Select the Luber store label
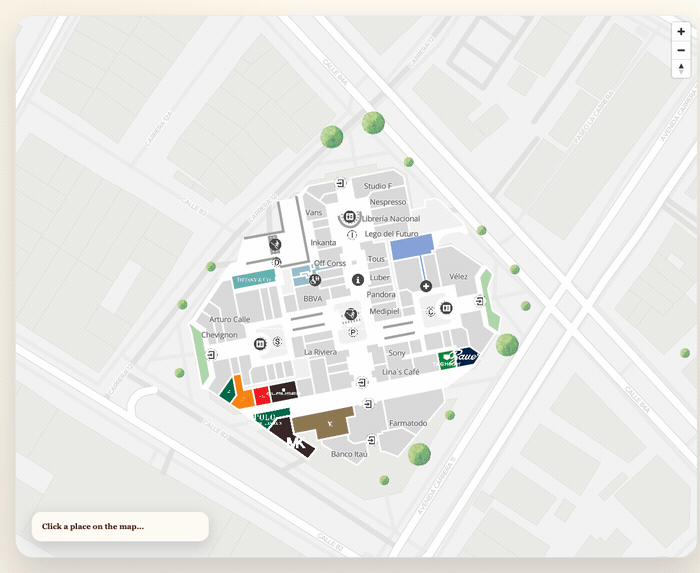 coord(379,278)
